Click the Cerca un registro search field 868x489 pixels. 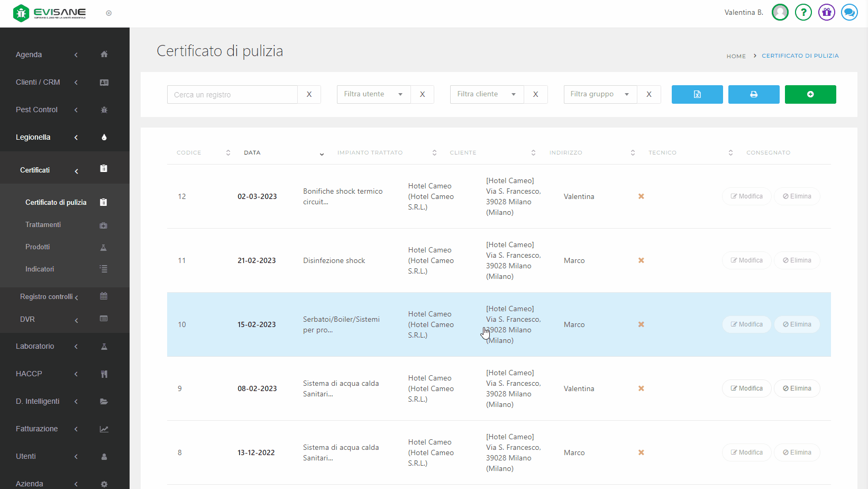coord(232,95)
